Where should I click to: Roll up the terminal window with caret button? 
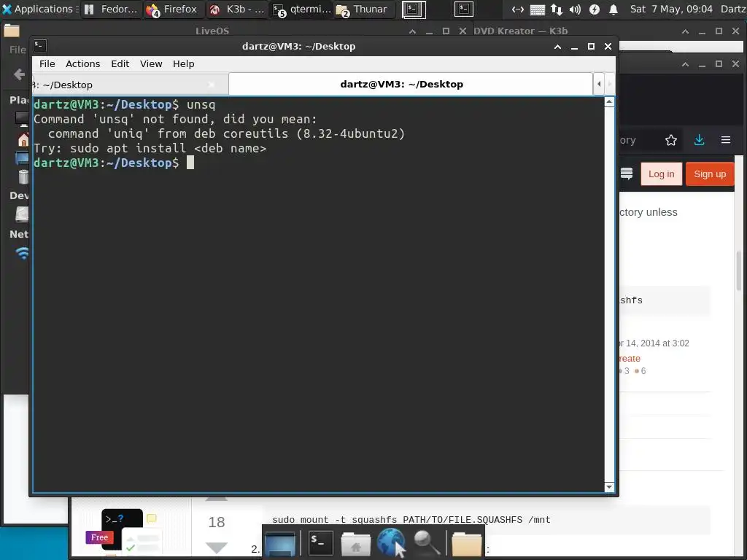pyautogui.click(x=557, y=47)
